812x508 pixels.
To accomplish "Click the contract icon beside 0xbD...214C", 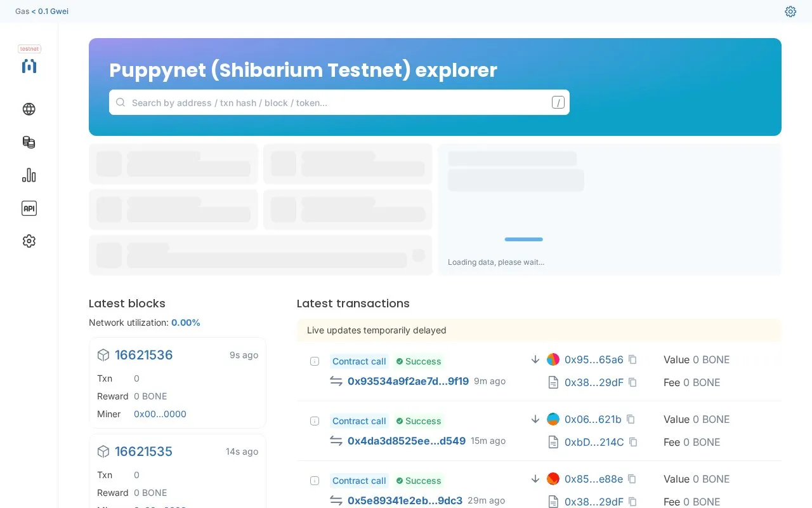I will coord(553,442).
